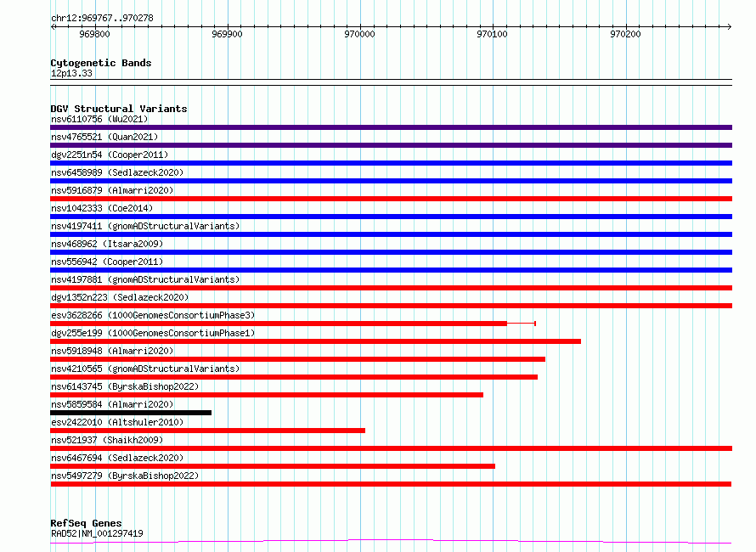756x552 pixels.
Task: Click dgv255e199 1000Genomes Phase1 label
Action: coord(153,333)
